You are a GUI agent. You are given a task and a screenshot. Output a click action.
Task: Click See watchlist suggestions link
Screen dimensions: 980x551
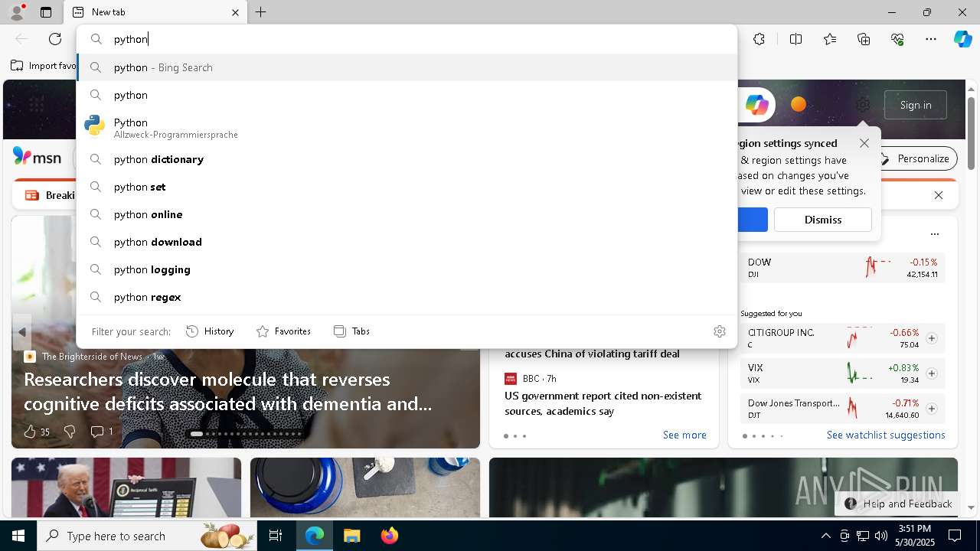[x=886, y=435]
